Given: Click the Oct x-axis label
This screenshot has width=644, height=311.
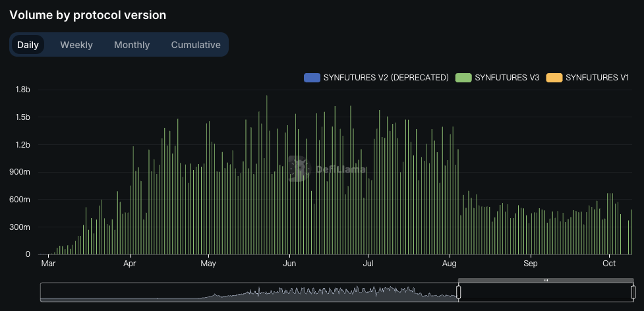Looking at the screenshot, I should pos(609,264).
